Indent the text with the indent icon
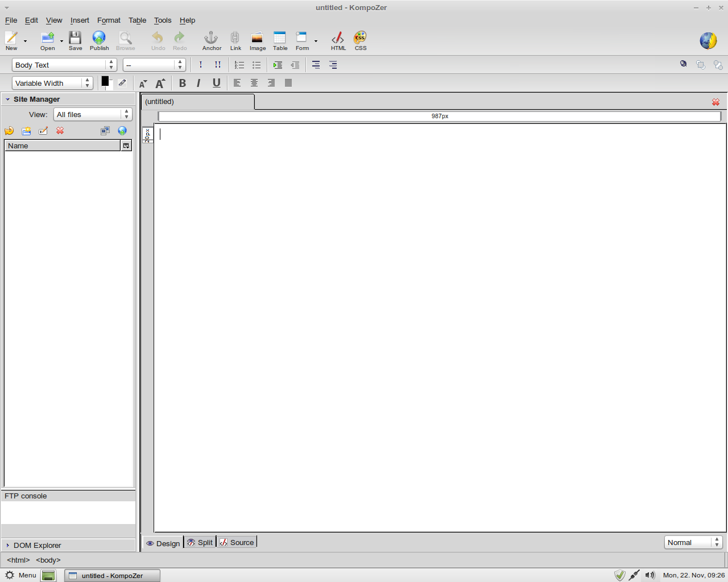The width and height of the screenshot is (728, 582). click(278, 65)
